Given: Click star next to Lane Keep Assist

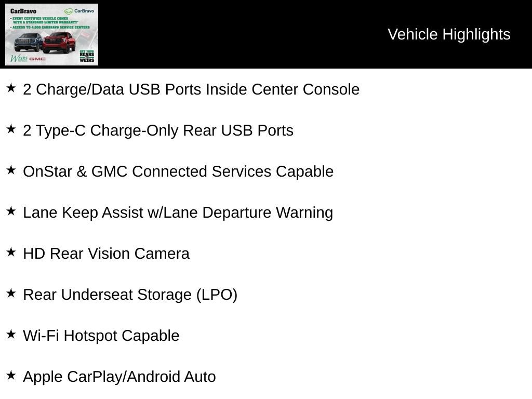Looking at the screenshot, I should [11, 211].
